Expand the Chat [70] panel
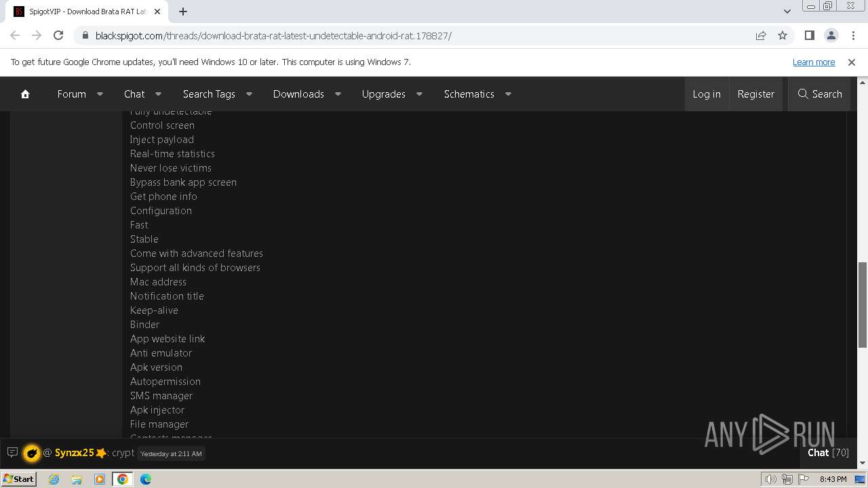This screenshot has width=868, height=488. (828, 453)
